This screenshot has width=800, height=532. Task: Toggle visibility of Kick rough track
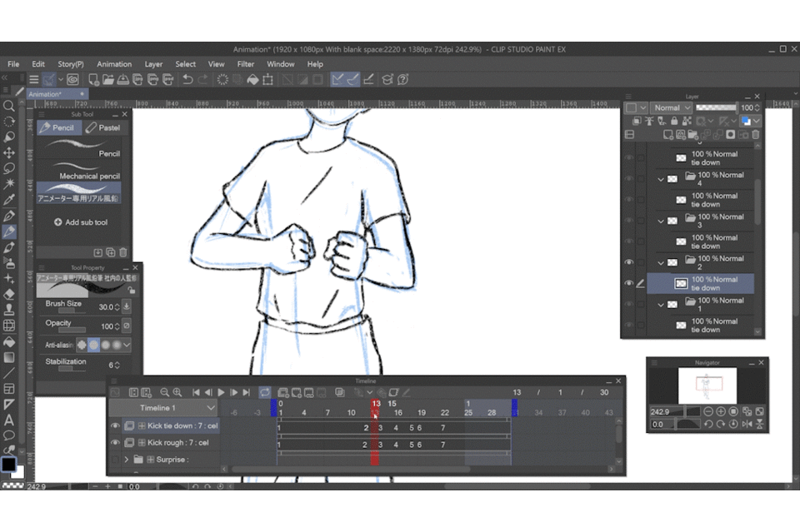[x=116, y=443]
